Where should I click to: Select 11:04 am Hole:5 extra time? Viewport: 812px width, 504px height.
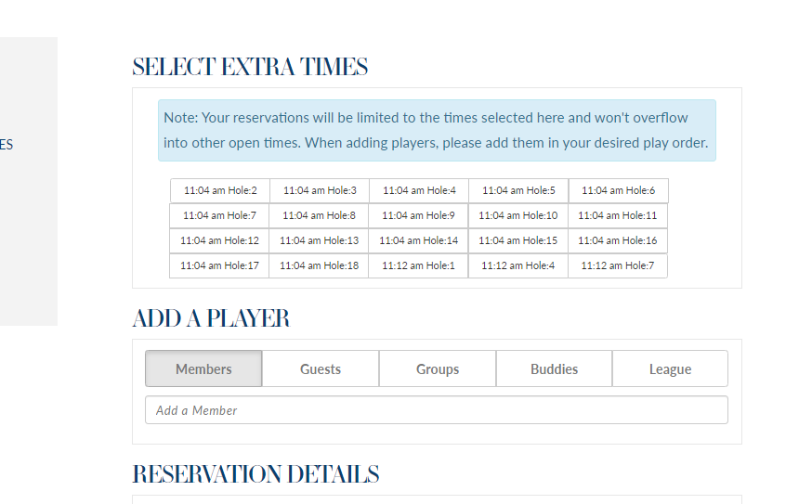518,190
